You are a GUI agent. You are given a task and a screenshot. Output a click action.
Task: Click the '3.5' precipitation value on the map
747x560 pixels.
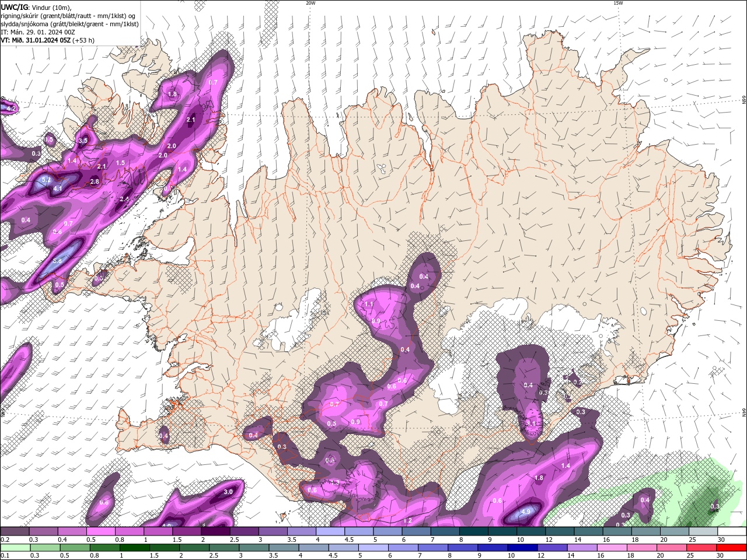coord(83,141)
